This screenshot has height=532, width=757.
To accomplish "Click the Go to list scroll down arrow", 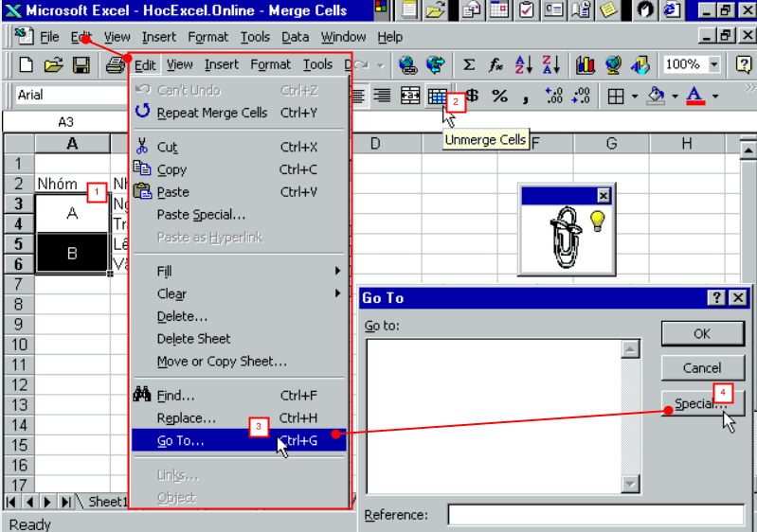I will [x=630, y=484].
